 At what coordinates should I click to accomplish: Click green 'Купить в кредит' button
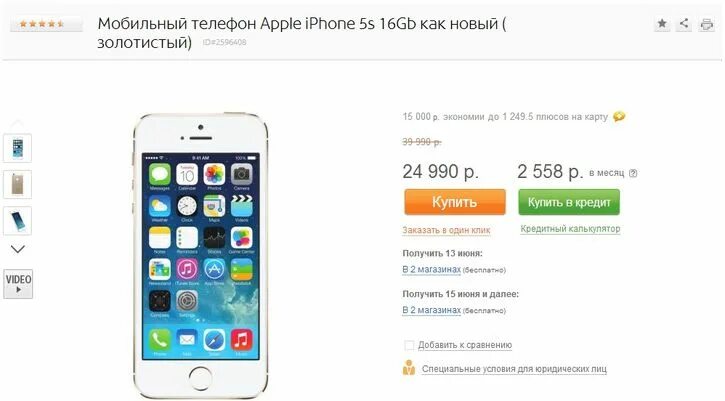(569, 202)
